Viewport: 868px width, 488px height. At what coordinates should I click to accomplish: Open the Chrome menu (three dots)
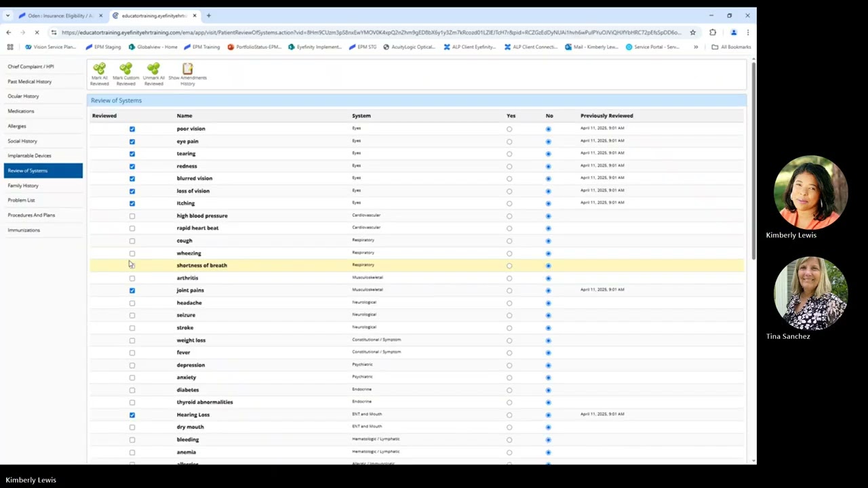tap(747, 33)
